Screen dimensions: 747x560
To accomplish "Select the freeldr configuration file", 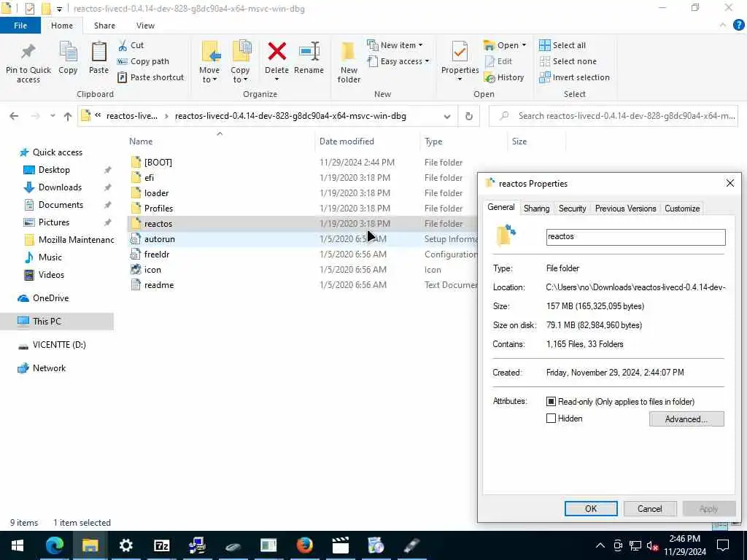I will click(157, 254).
